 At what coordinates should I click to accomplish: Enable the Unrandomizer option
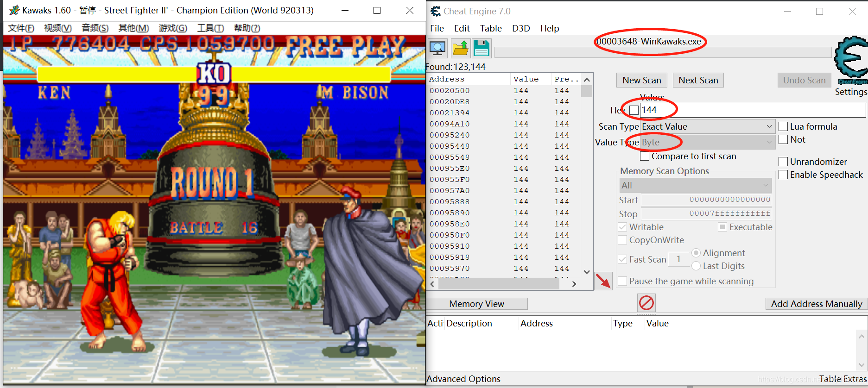[x=783, y=162]
